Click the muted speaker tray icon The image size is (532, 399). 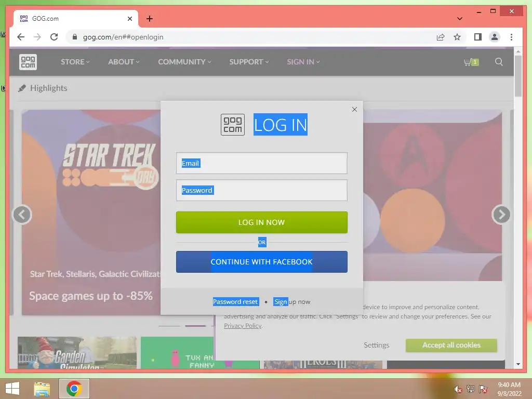[458, 389]
